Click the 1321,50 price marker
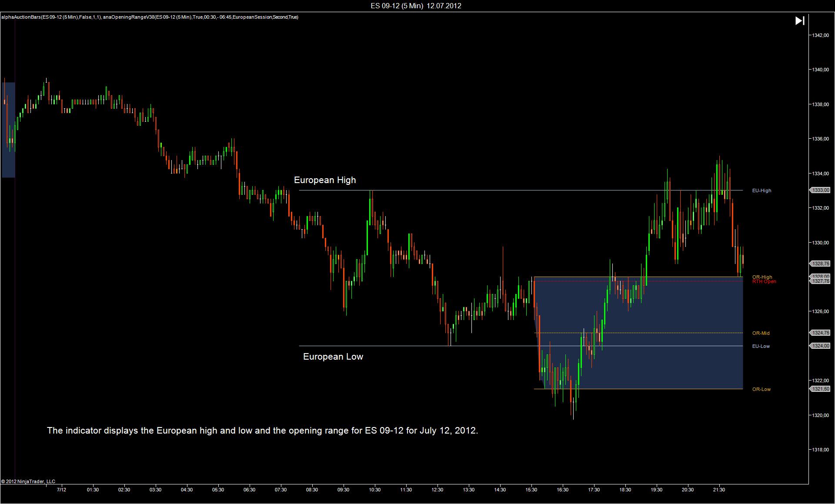 click(x=820, y=389)
